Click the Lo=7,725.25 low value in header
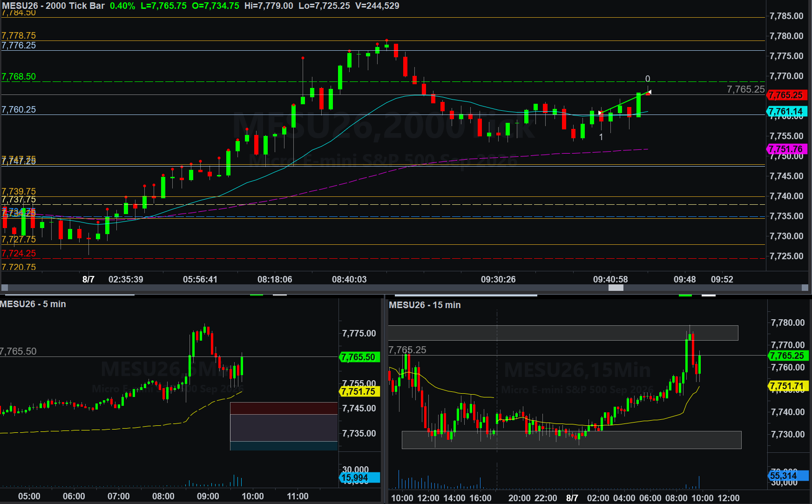Screen dimensions: 812x504 pos(324,6)
